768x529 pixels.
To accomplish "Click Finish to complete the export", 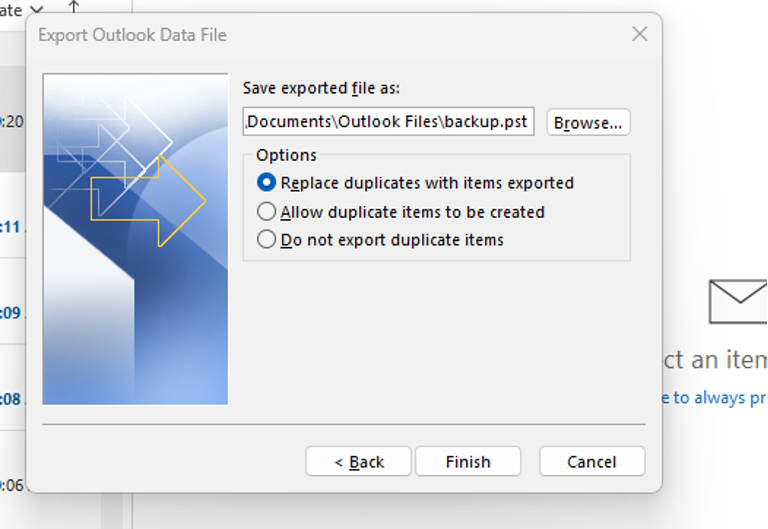I will [x=468, y=461].
